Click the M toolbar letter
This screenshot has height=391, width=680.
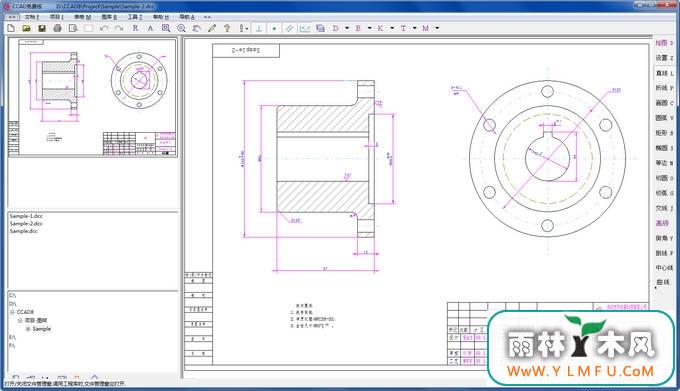425,28
